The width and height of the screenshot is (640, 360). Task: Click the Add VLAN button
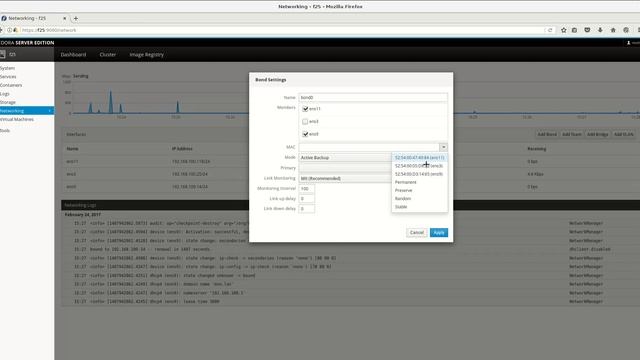tap(624, 134)
